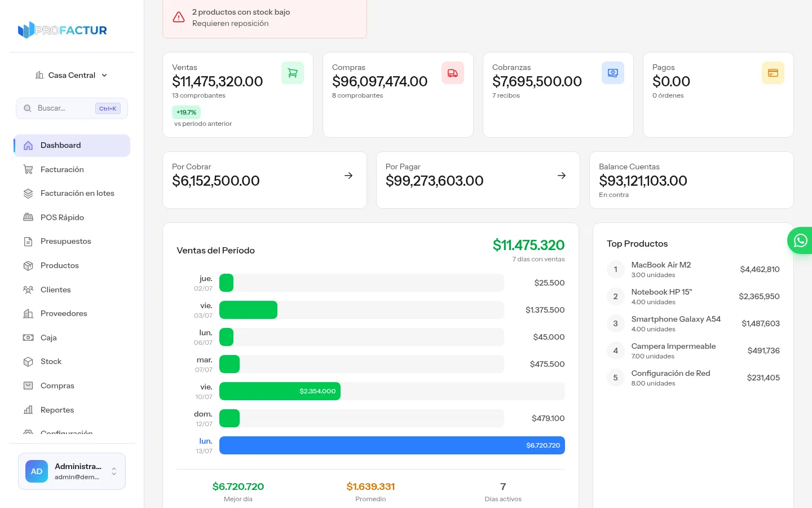Go to Reportes
This screenshot has height=508, width=812.
[72, 410]
